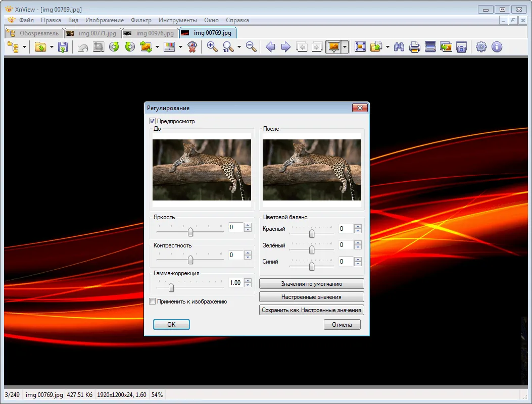
Task: Click the После preview thumbnail
Action: click(312, 170)
